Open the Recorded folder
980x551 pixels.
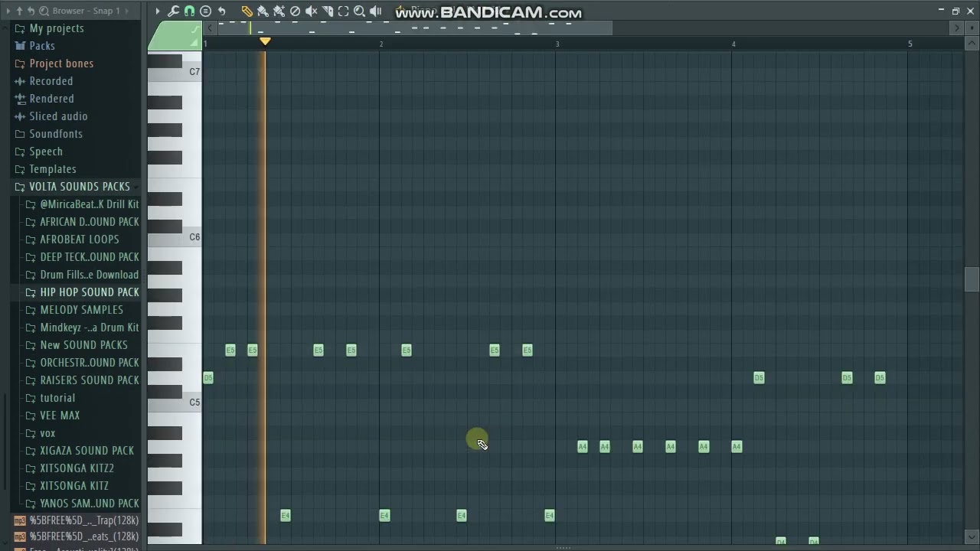50,81
